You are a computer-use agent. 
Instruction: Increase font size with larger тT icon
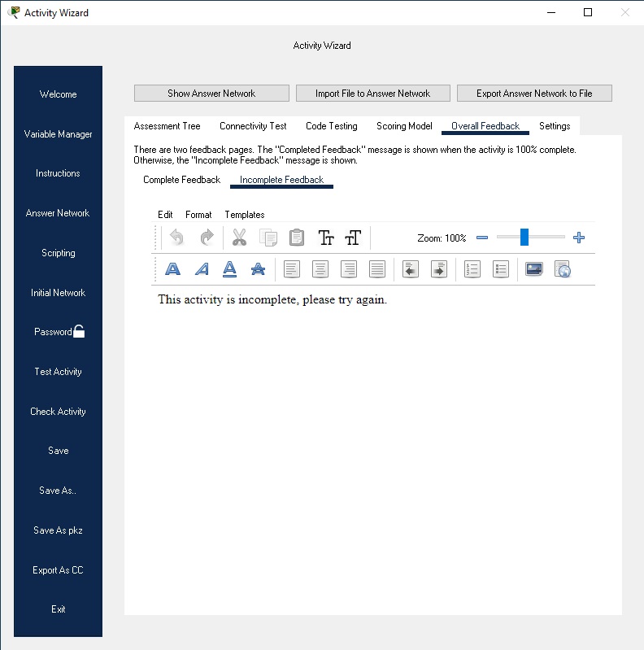click(x=353, y=238)
